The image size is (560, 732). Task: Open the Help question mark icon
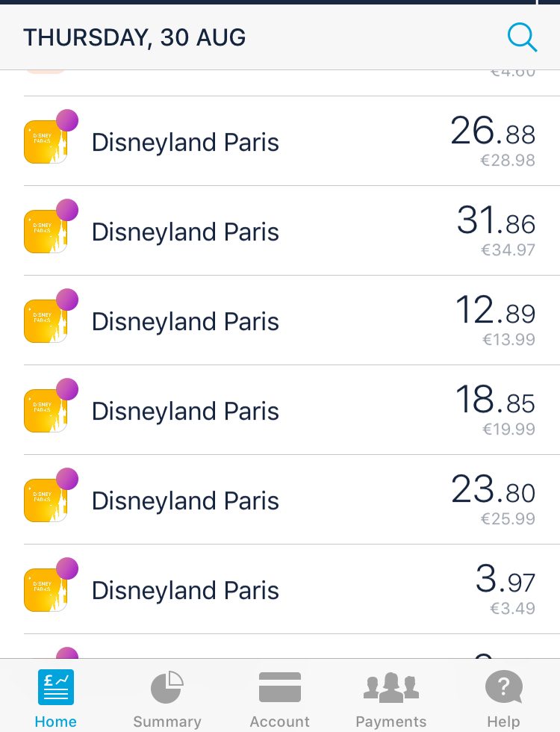[x=503, y=687]
